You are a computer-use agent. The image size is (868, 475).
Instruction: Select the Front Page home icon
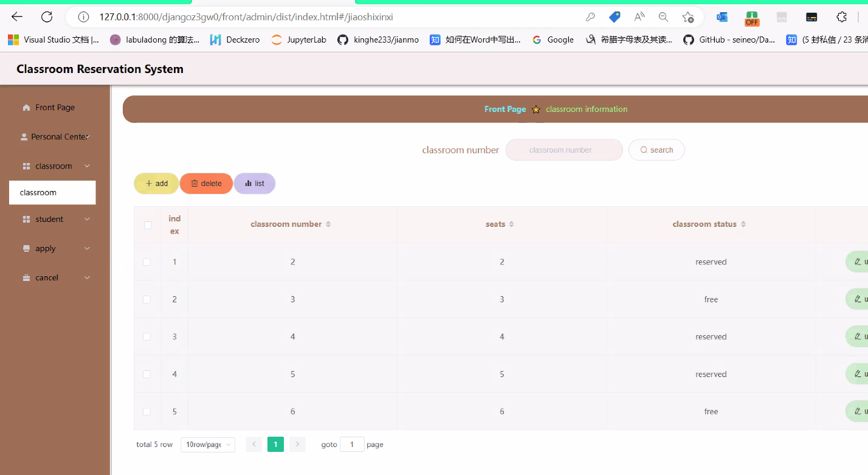[26, 107]
